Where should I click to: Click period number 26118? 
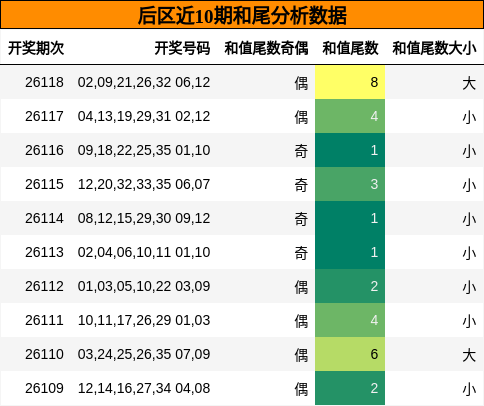click(x=44, y=82)
